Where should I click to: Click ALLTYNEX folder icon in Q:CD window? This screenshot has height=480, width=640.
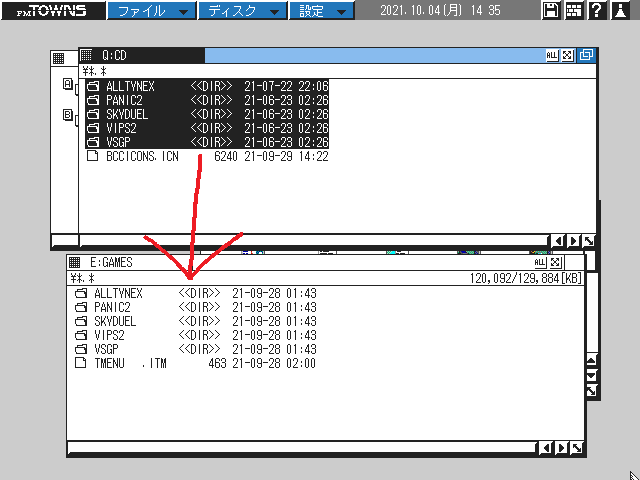[x=93, y=86]
